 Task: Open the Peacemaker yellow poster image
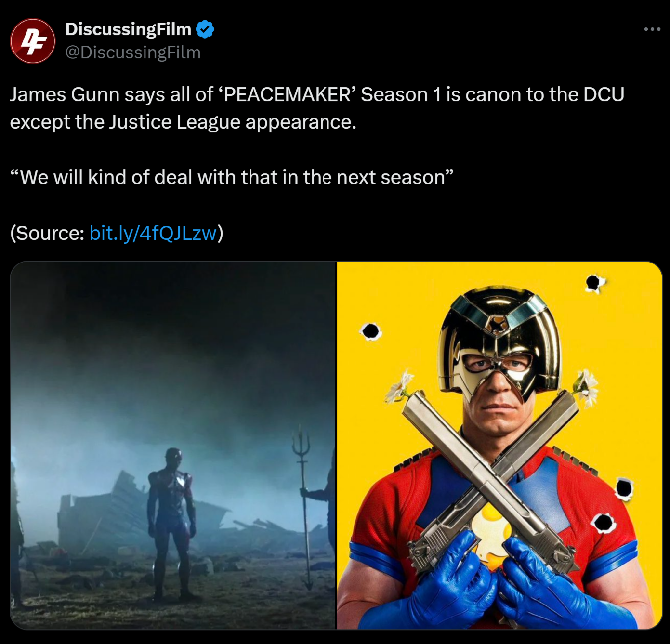click(499, 445)
